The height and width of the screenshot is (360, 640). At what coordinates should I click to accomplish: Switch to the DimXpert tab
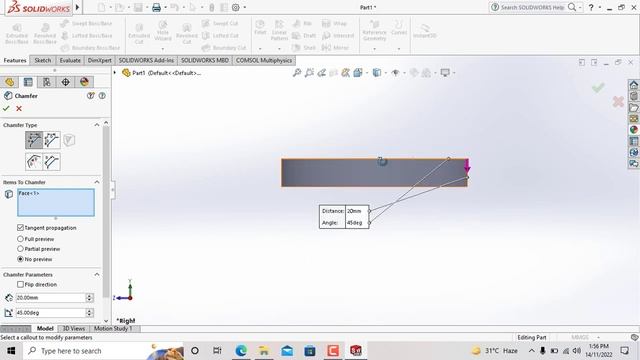[x=99, y=60]
